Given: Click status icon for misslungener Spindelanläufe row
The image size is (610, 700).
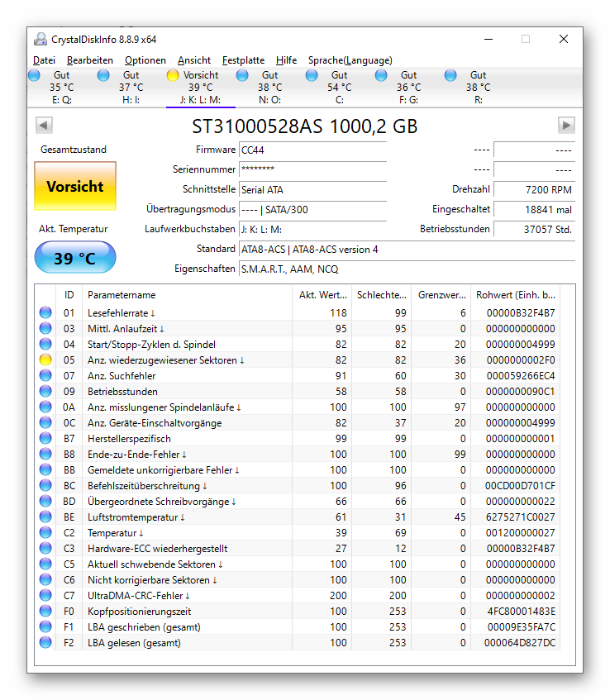Looking at the screenshot, I should tap(45, 407).
